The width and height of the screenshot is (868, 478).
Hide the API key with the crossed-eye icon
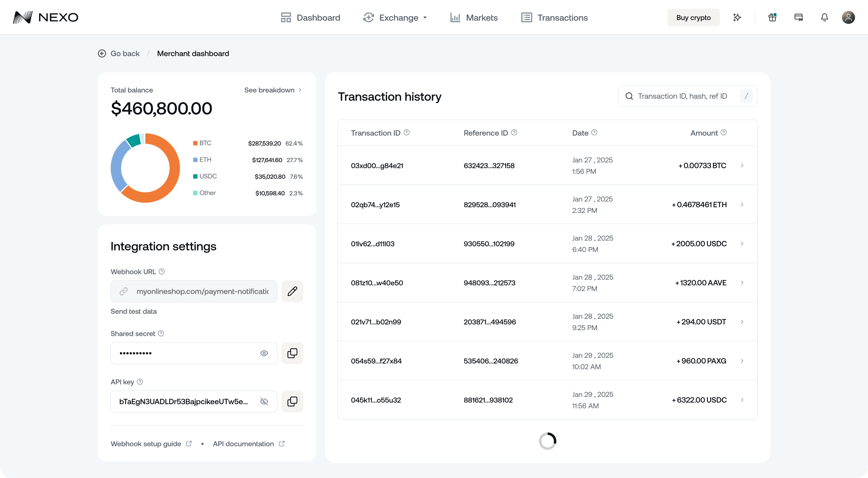[x=264, y=401]
